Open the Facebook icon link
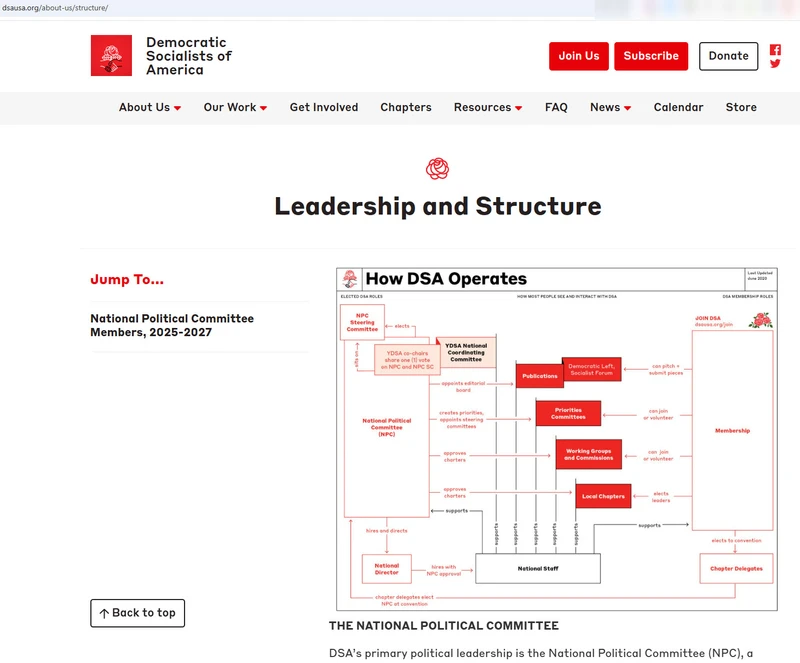Screen dimensions: 800x663 click(x=776, y=49)
